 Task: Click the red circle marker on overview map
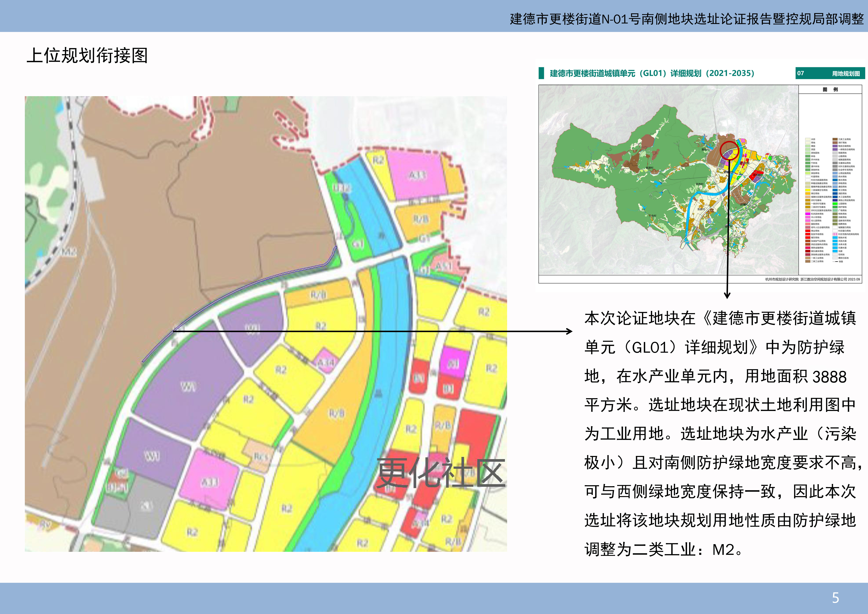point(729,151)
